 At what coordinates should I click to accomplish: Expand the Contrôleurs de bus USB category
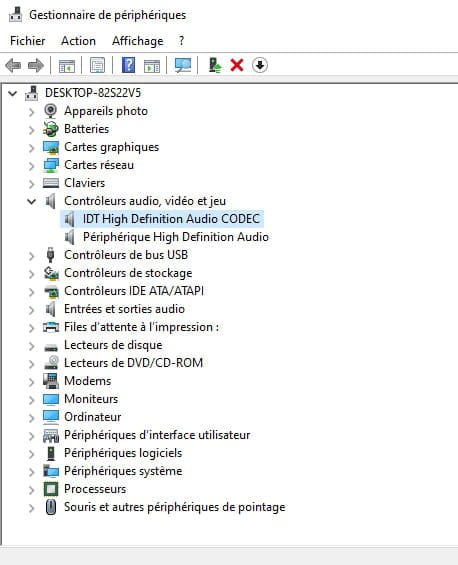pos(32,256)
